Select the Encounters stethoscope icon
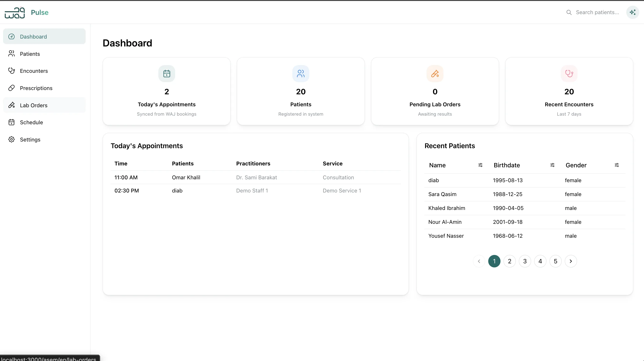This screenshot has width=644, height=361. pyautogui.click(x=11, y=71)
